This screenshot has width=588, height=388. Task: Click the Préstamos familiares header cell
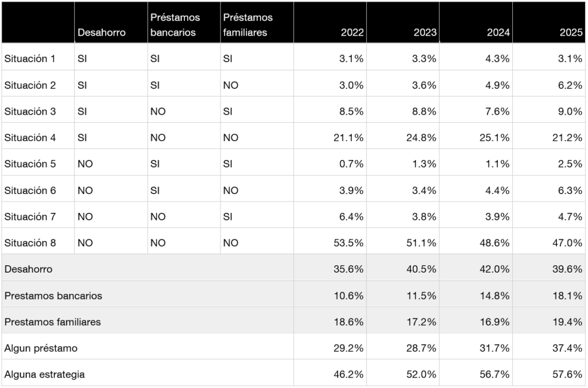[247, 25]
